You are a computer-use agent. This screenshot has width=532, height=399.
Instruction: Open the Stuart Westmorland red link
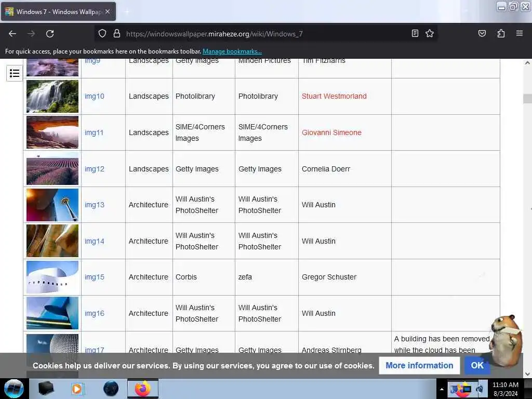tap(334, 96)
